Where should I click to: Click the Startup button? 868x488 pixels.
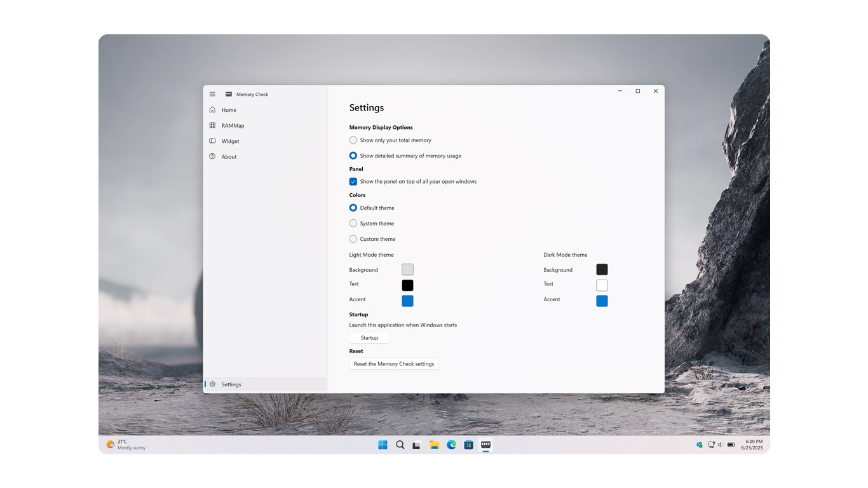point(369,337)
